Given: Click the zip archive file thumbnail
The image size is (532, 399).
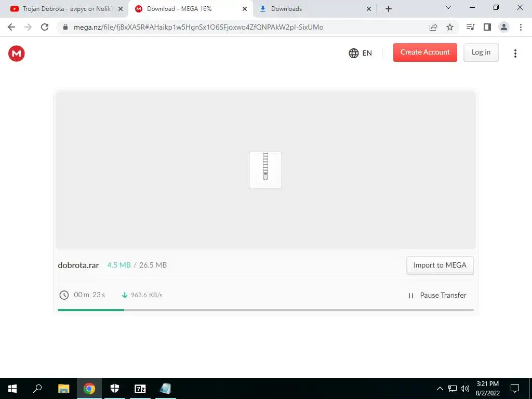Looking at the screenshot, I should (x=265, y=170).
